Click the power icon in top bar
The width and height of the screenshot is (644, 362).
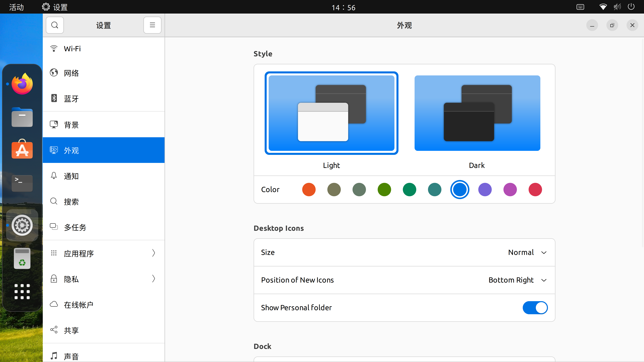(631, 7)
